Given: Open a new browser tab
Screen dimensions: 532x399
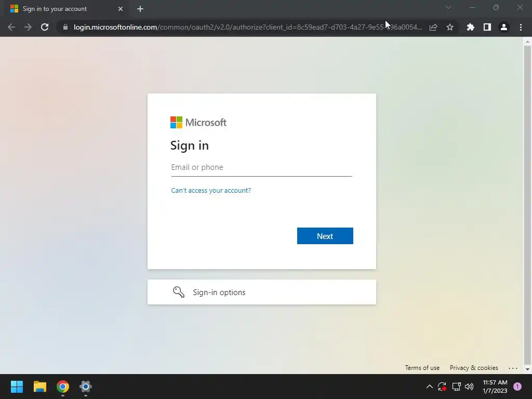Looking at the screenshot, I should click(x=140, y=9).
